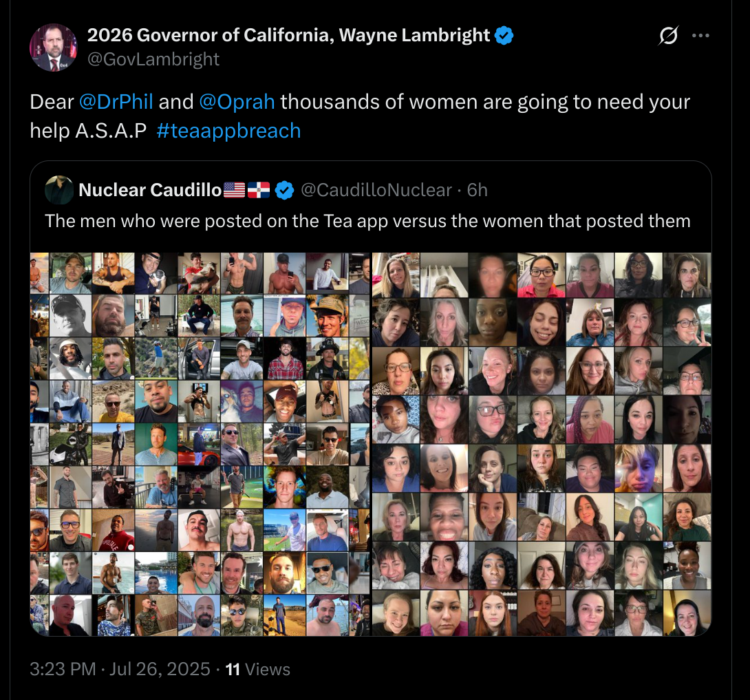Open the women collage image on right
The width and height of the screenshot is (750, 700).
pyautogui.click(x=542, y=445)
